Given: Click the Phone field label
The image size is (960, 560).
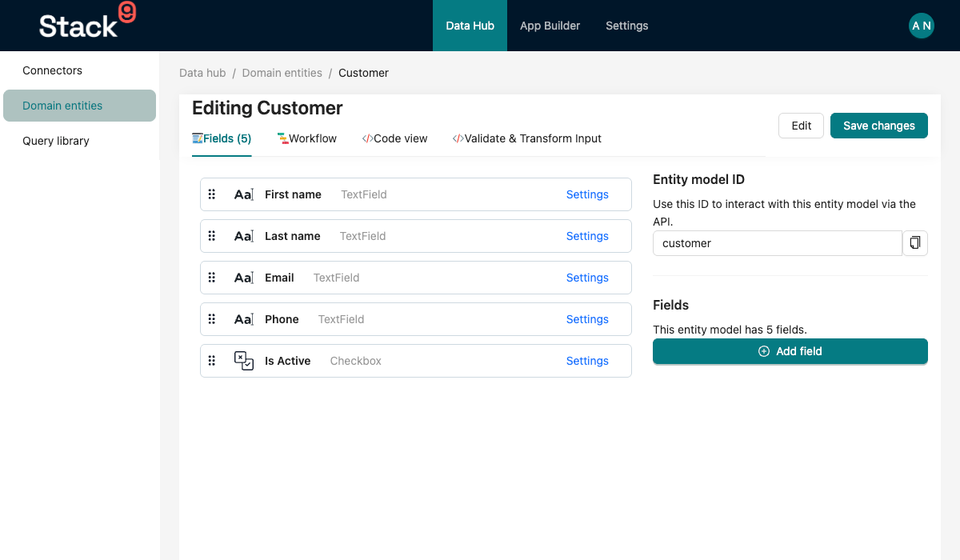Looking at the screenshot, I should (282, 319).
